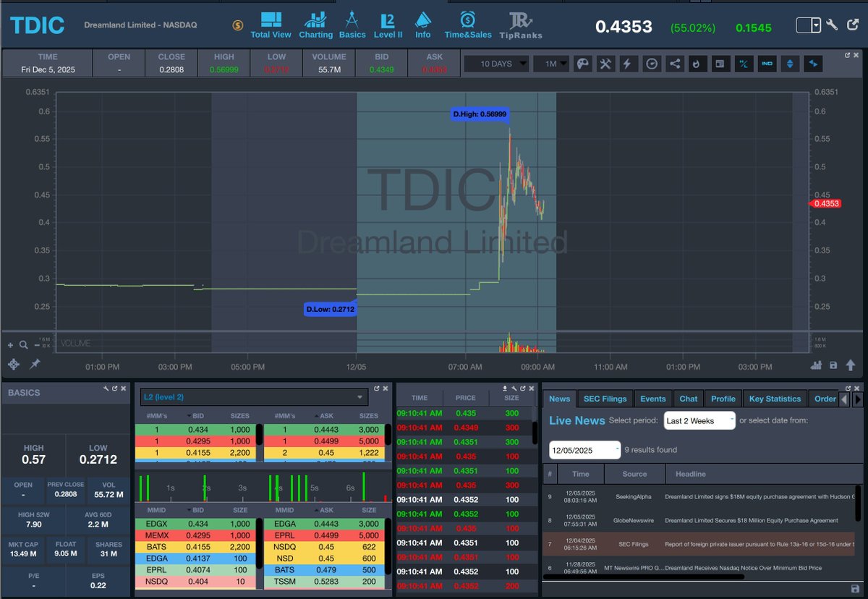Viewport: 868px width, 599px height.
Task: Pop out the Basics panel
Action: (x=114, y=388)
